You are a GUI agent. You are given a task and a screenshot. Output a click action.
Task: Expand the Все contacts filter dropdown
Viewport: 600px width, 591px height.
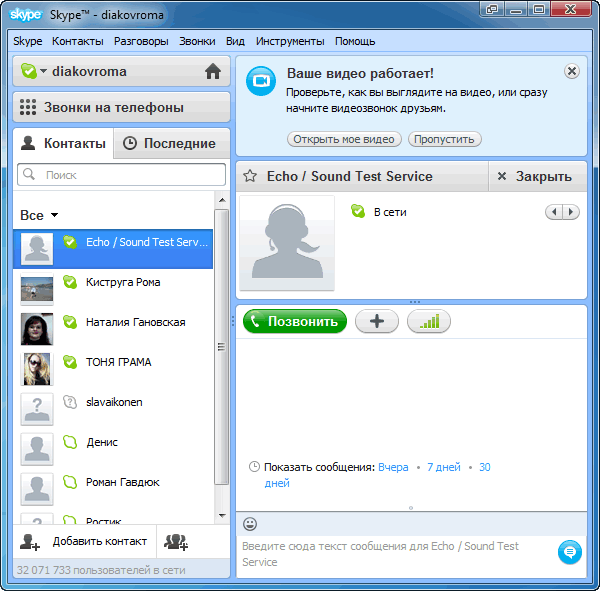tap(39, 215)
